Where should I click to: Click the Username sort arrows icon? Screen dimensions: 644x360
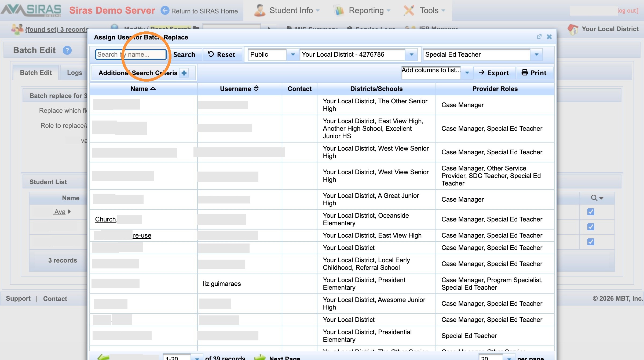coord(256,88)
